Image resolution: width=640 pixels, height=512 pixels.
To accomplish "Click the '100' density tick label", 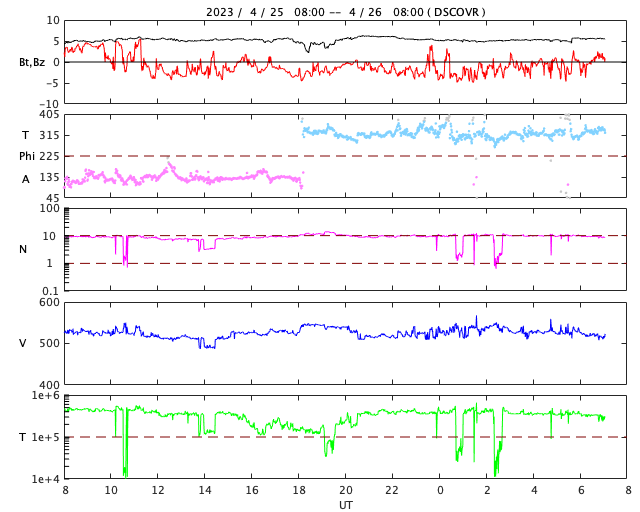I will coord(49,208).
